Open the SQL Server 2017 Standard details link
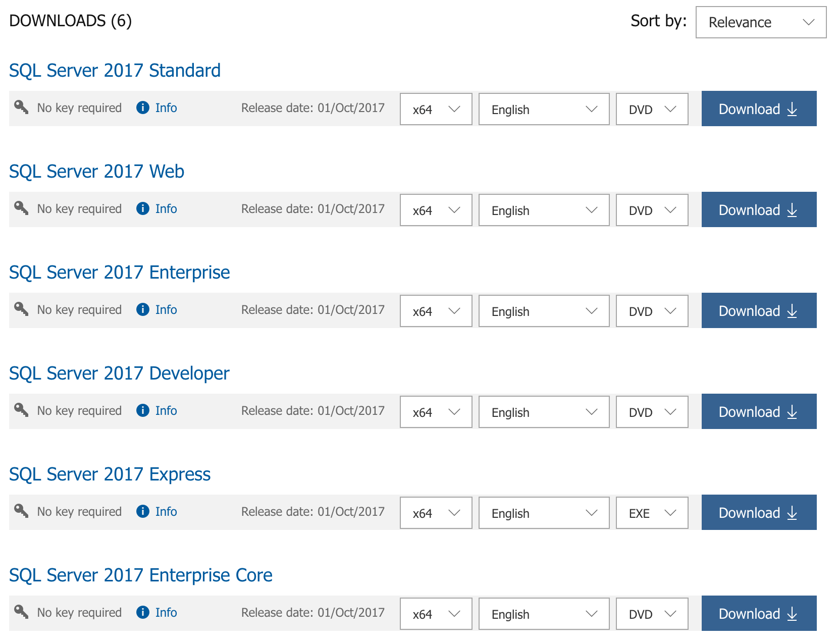 tap(115, 70)
